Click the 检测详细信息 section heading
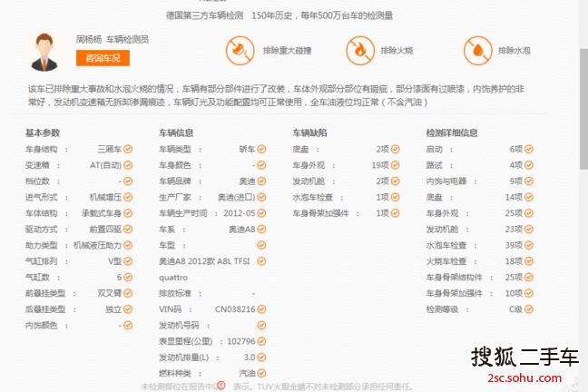The height and width of the screenshot is (392, 588). coord(452,132)
